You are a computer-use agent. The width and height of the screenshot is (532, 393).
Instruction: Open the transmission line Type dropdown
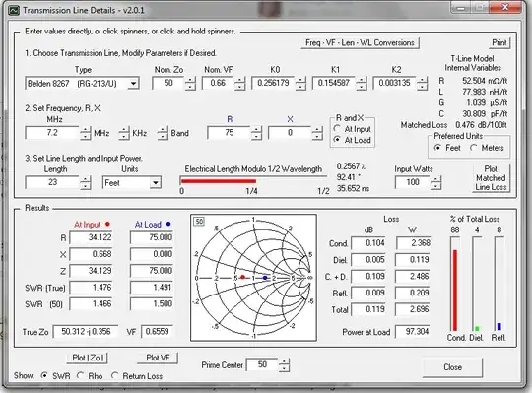pyautogui.click(x=133, y=84)
